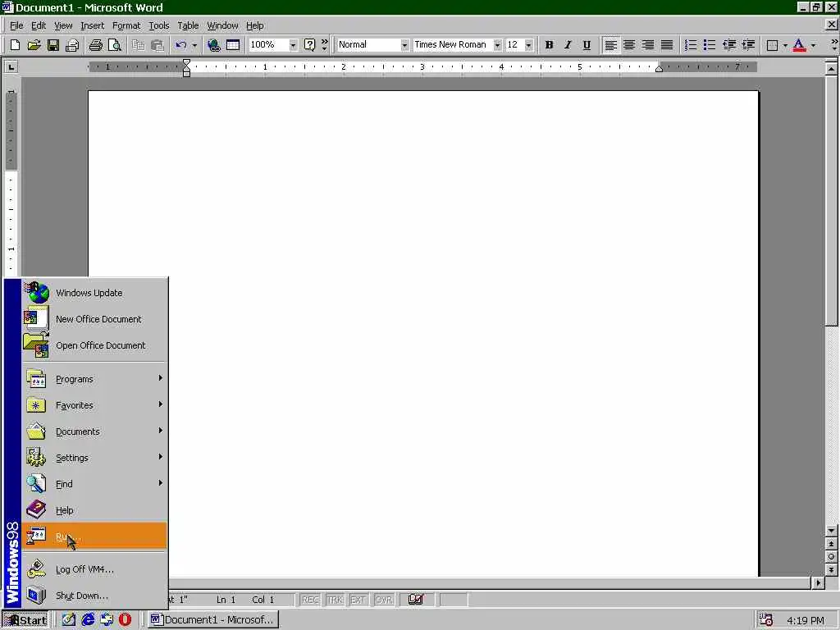Screen dimensions: 840x630
Task: Click the Bullets list icon
Action: click(x=710, y=45)
